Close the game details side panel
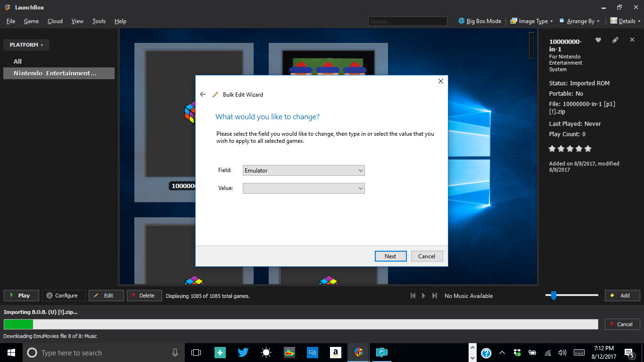The image size is (644, 362). tap(632, 40)
